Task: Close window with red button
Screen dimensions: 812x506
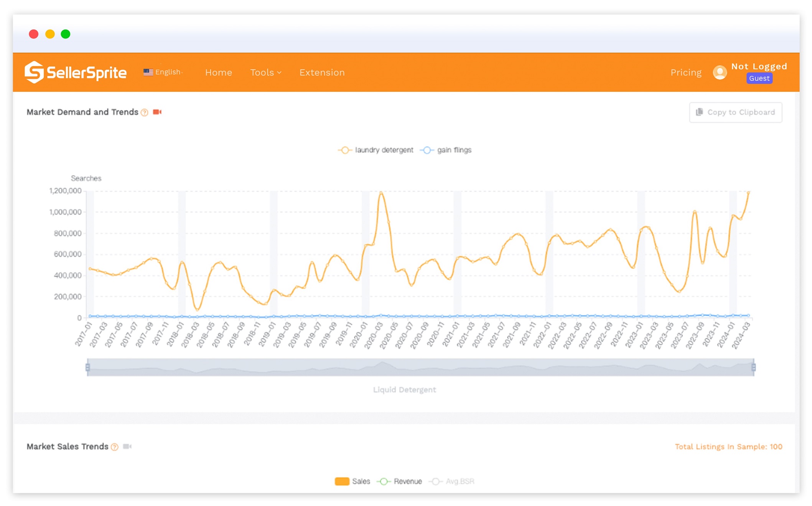Action: (x=34, y=34)
